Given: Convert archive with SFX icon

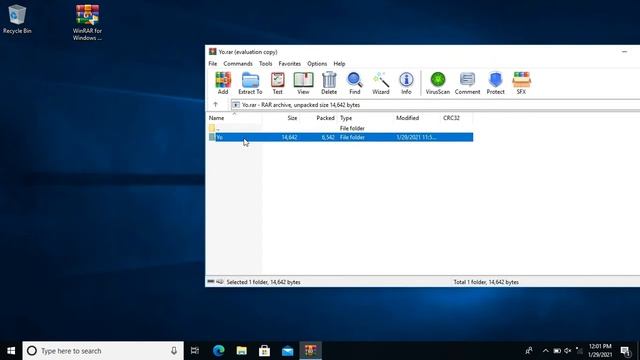Looking at the screenshot, I should click(521, 83).
